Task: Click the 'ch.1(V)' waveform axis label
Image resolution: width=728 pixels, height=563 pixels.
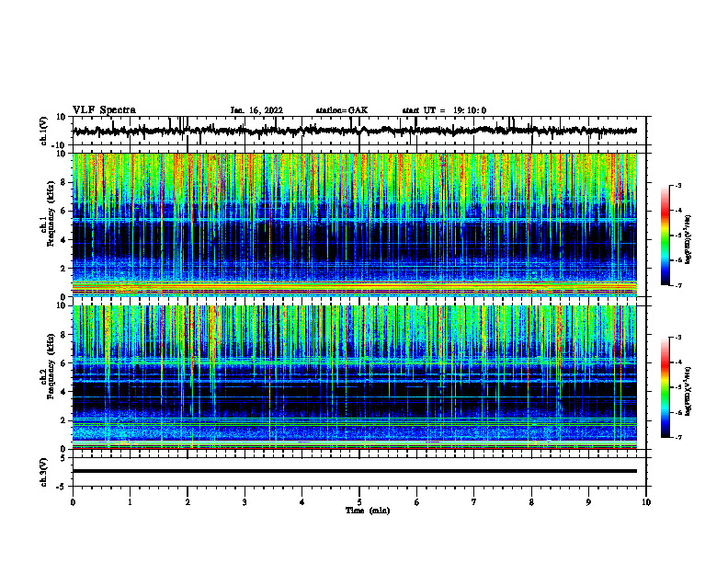Action: (x=44, y=131)
